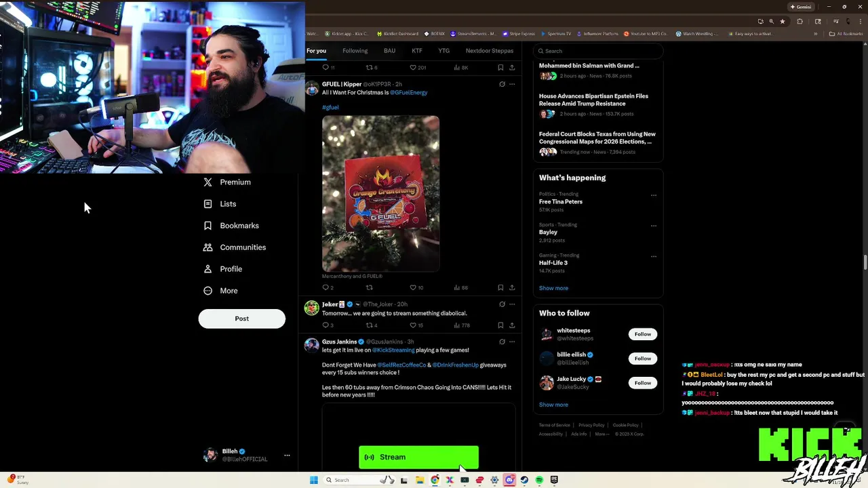Image resolution: width=868 pixels, height=488 pixels.
Task: Like the top post with 201 likes
Action: [418, 68]
